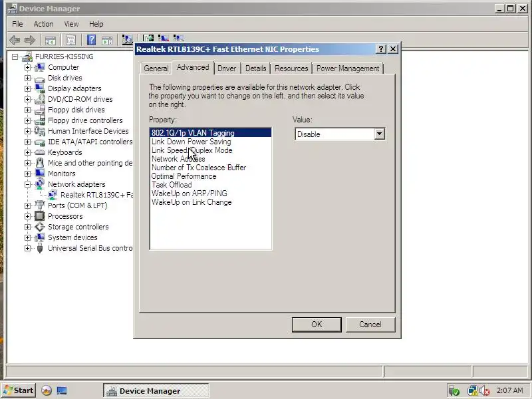Click the Universal Serial Bus controllers icon

coord(40,248)
